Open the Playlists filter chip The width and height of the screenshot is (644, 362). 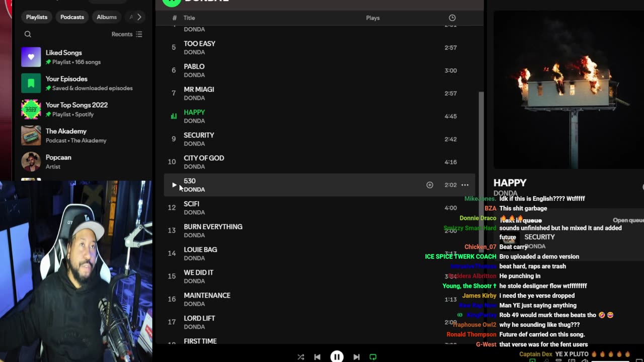(x=37, y=17)
